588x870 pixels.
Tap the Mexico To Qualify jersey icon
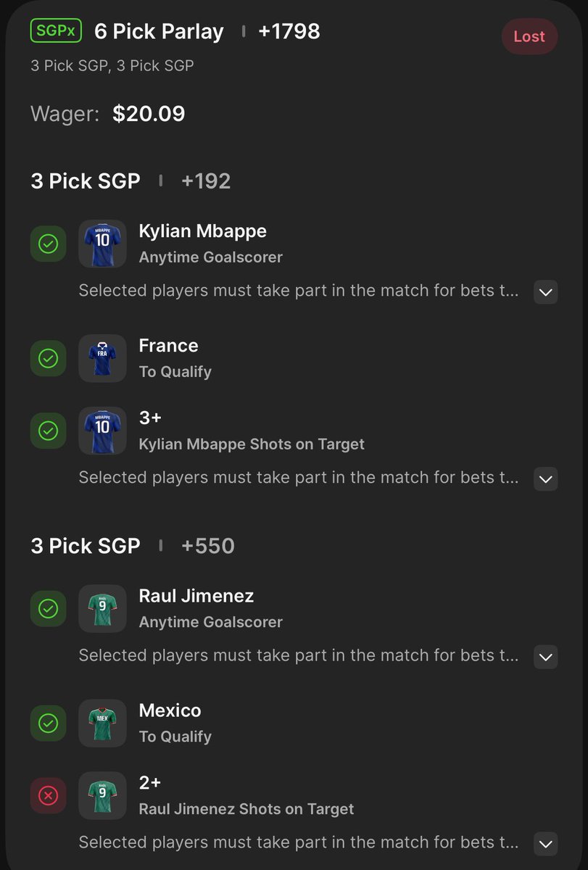102,723
